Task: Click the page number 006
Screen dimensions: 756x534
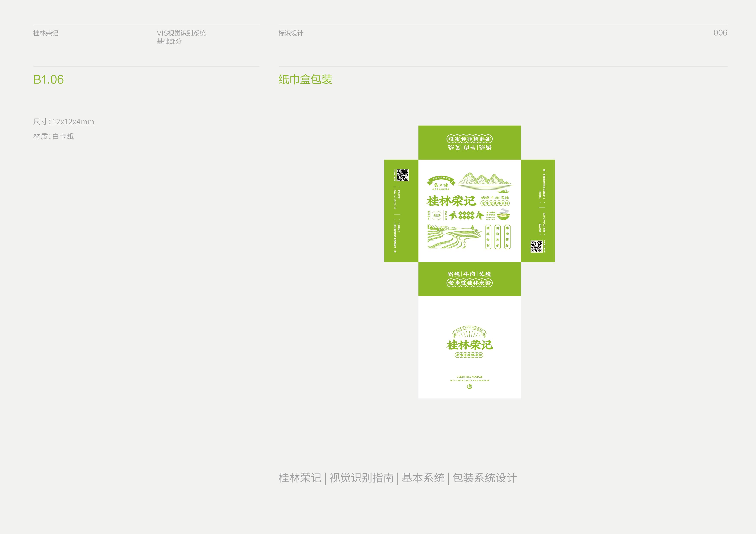Action: click(720, 33)
